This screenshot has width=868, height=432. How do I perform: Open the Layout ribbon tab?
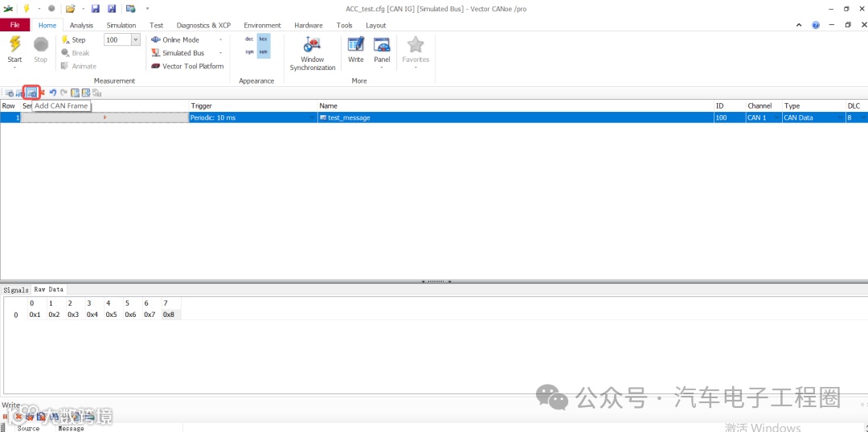(376, 25)
